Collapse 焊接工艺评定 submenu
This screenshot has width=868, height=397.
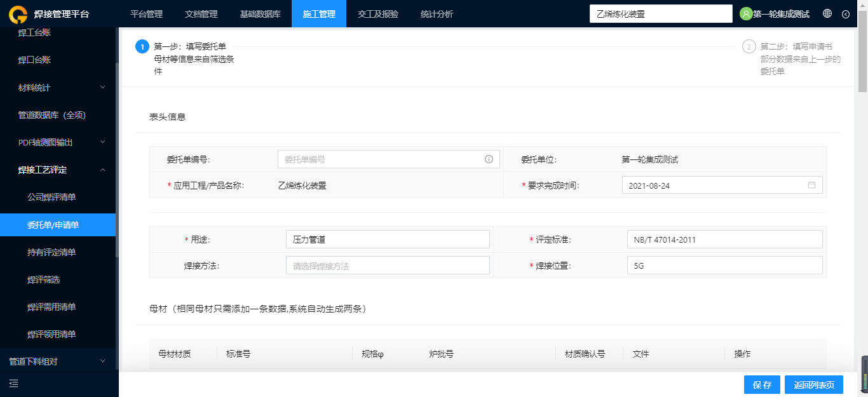(103, 170)
